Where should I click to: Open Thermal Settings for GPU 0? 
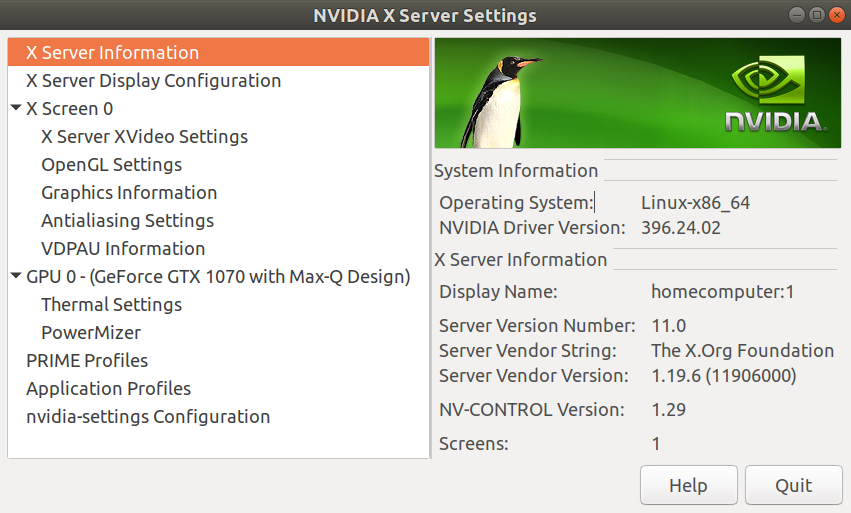click(x=111, y=304)
